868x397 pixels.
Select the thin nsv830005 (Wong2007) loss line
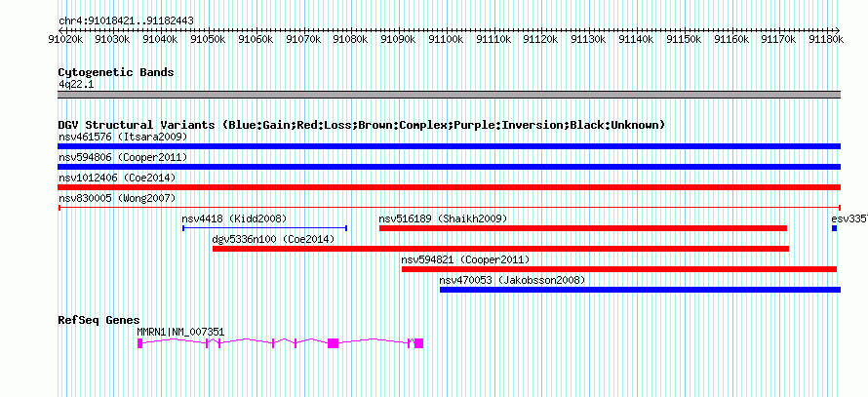449,208
